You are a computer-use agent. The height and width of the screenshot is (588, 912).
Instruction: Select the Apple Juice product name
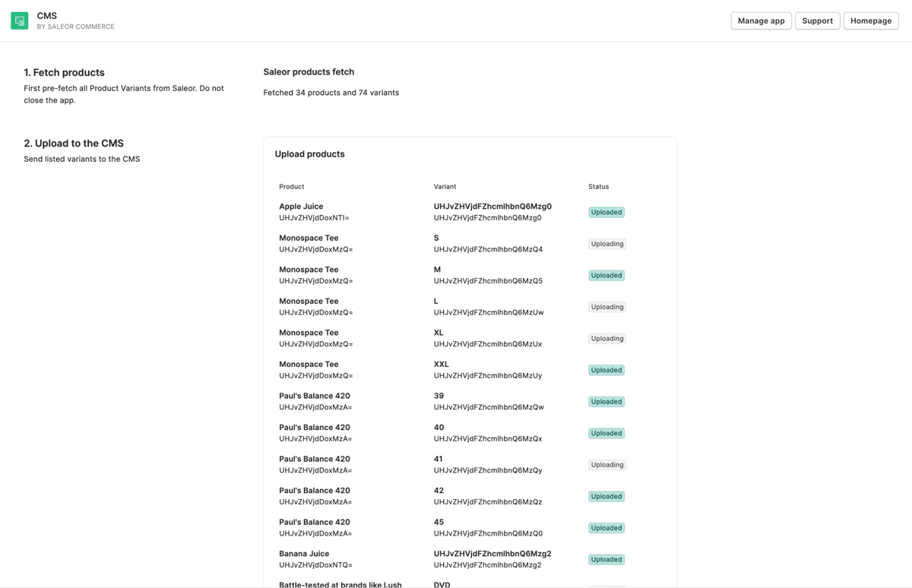(x=301, y=206)
